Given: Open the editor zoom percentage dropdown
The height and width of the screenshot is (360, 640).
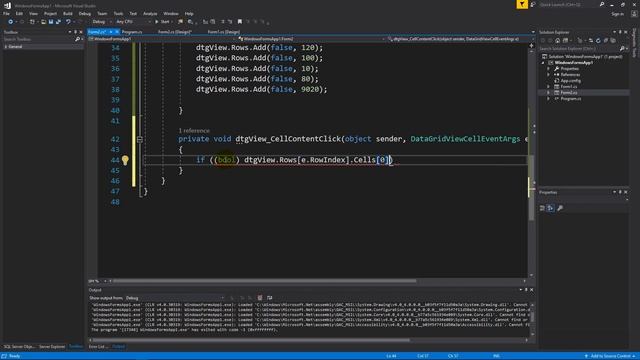Looking at the screenshot, I should tap(96, 281).
